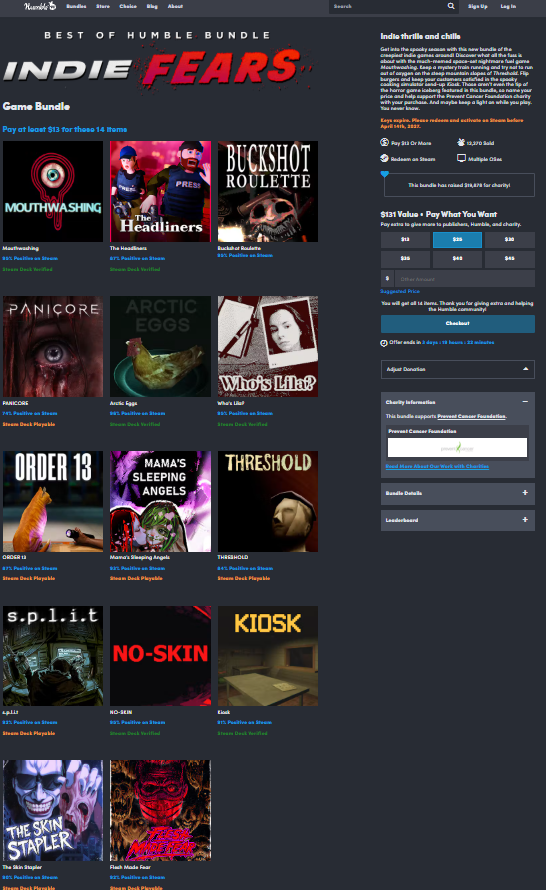Open the Prevent Cancer Foundation link
This screenshot has width=546, height=890.
point(471,416)
